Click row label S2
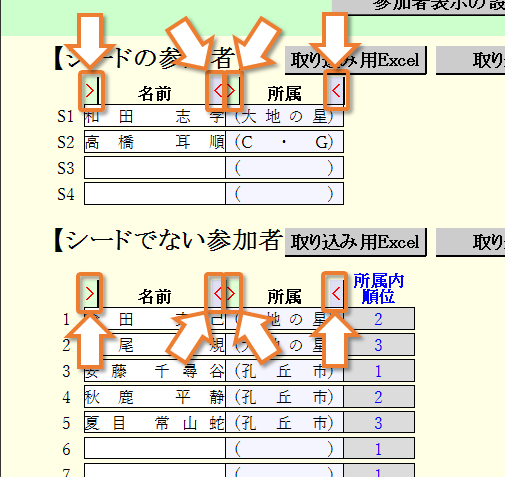 tap(65, 142)
